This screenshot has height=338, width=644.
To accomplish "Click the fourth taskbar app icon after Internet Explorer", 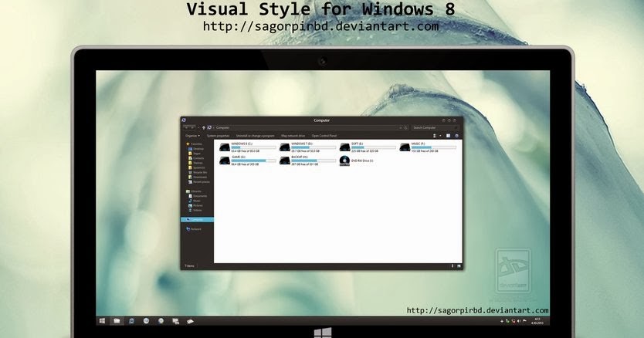I will tap(190, 321).
